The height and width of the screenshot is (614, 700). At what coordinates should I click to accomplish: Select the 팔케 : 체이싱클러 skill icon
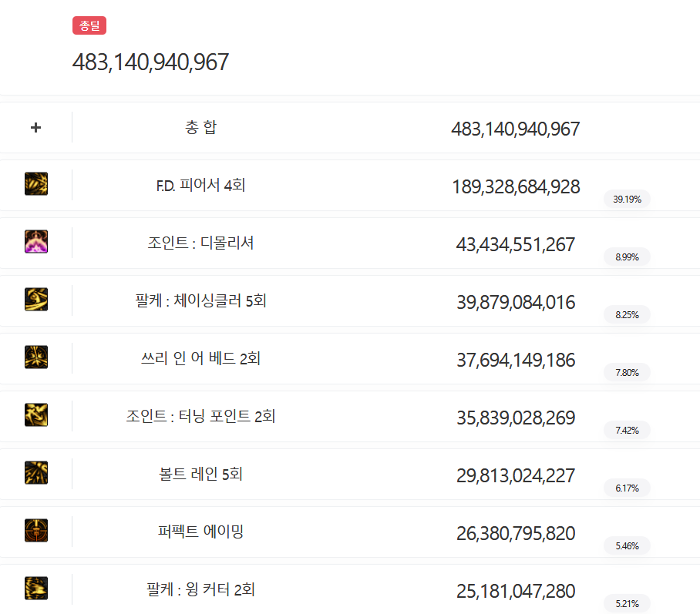pos(36,300)
